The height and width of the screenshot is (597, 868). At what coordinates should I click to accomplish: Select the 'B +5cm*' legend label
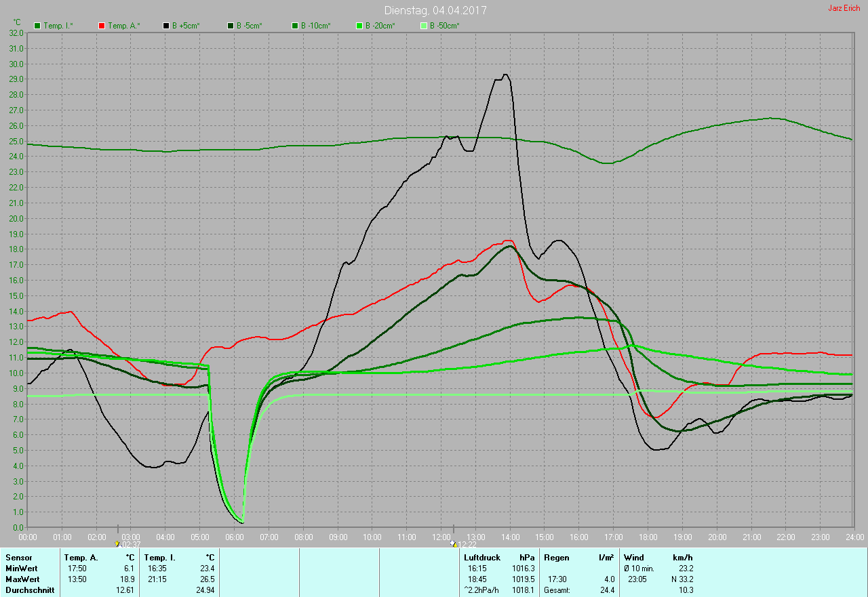coord(186,26)
